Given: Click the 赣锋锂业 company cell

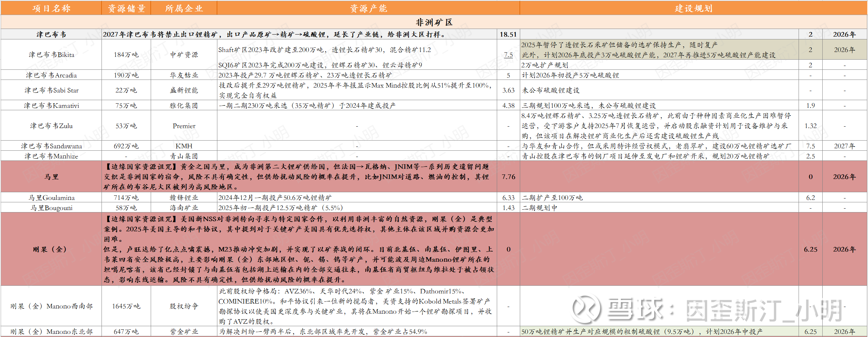Looking at the screenshot, I should (x=184, y=197).
